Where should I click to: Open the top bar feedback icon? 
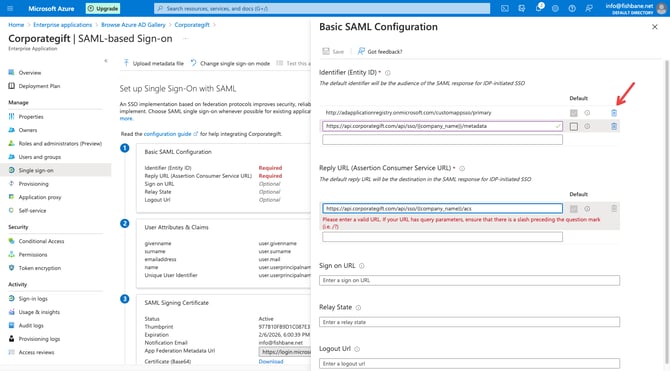tap(589, 9)
